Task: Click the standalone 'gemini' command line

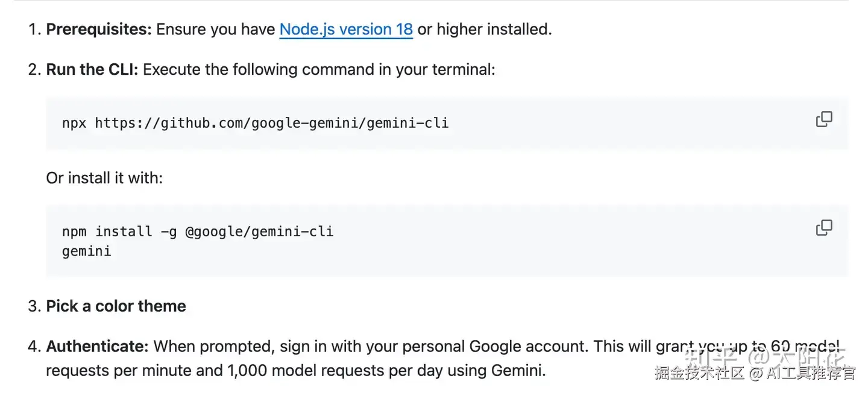Action: (87, 251)
